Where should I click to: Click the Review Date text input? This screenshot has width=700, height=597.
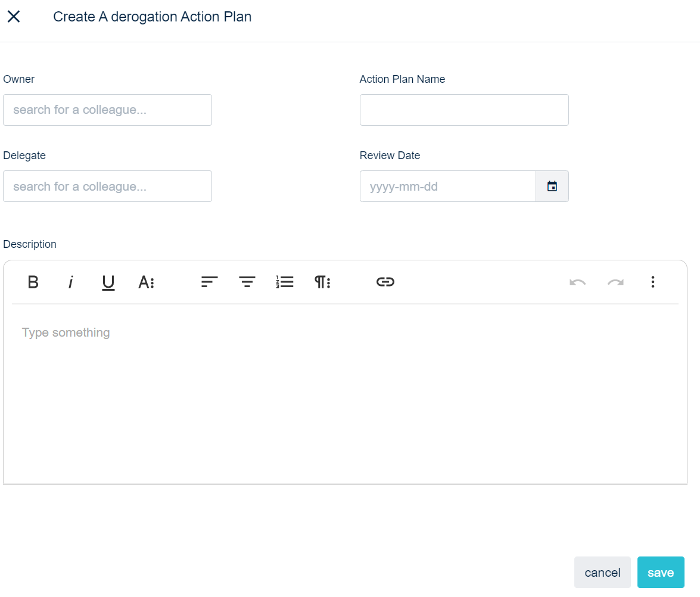click(x=447, y=186)
